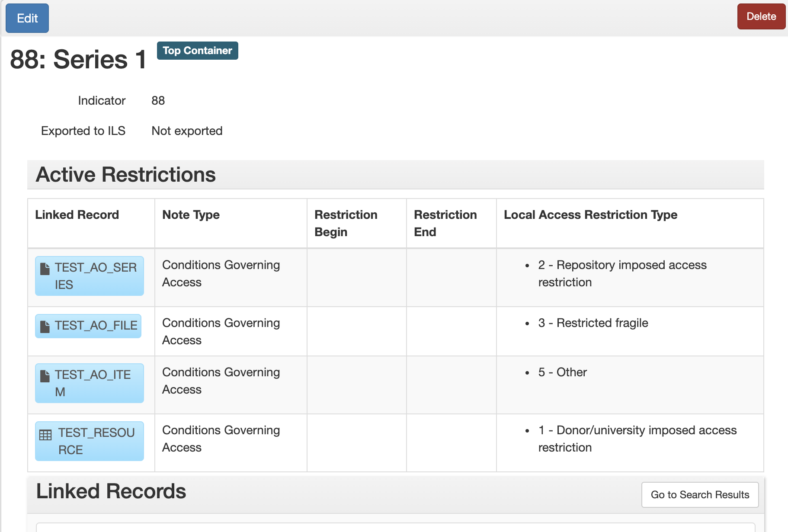Click Conditions Governing Access in TEST_AO_SERIES row
This screenshot has width=788, height=532.
pyautogui.click(x=221, y=273)
